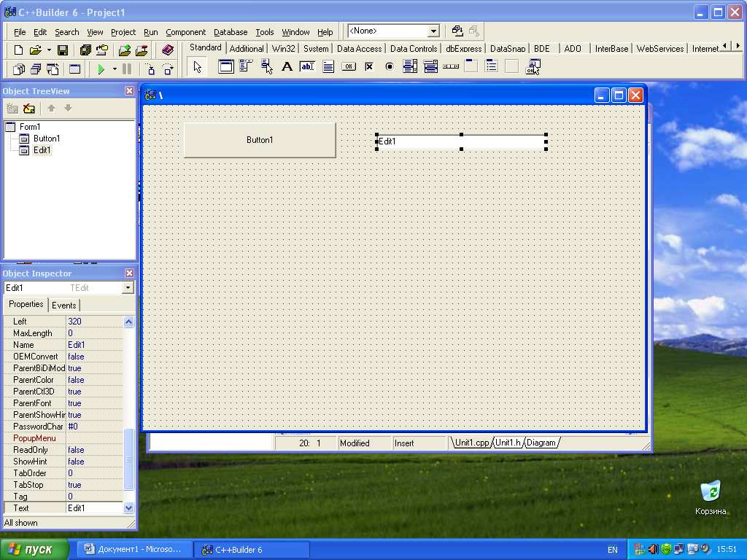The height and width of the screenshot is (560, 747).
Task: Click the Edit1 box on the form
Action: click(461, 141)
